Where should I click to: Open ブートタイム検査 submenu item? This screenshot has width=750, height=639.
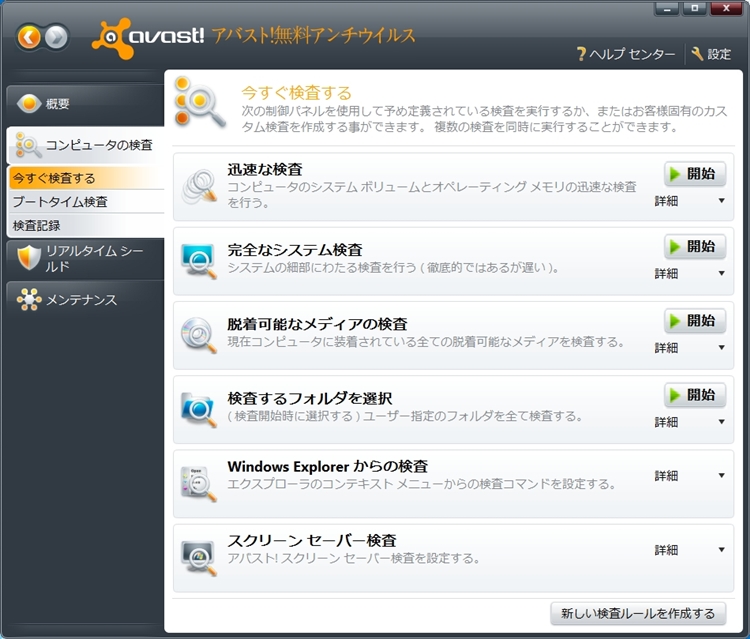[x=87, y=202]
